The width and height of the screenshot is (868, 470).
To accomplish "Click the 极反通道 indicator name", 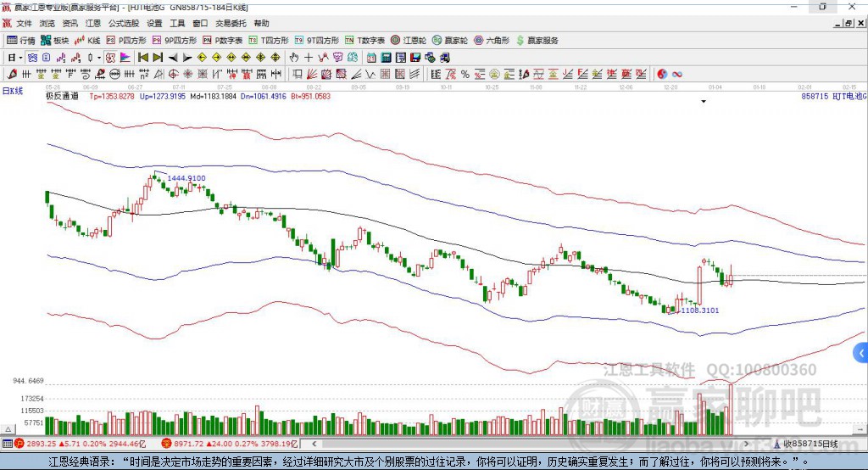I will (62, 97).
